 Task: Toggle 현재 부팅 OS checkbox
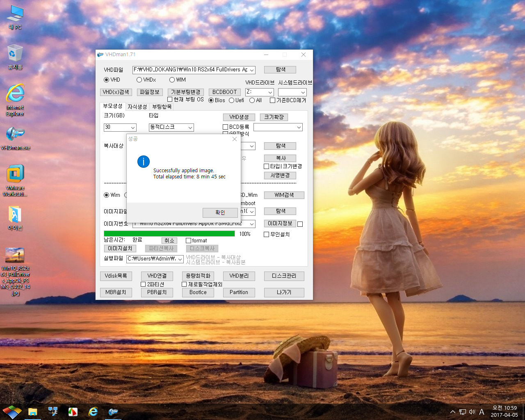click(x=170, y=99)
